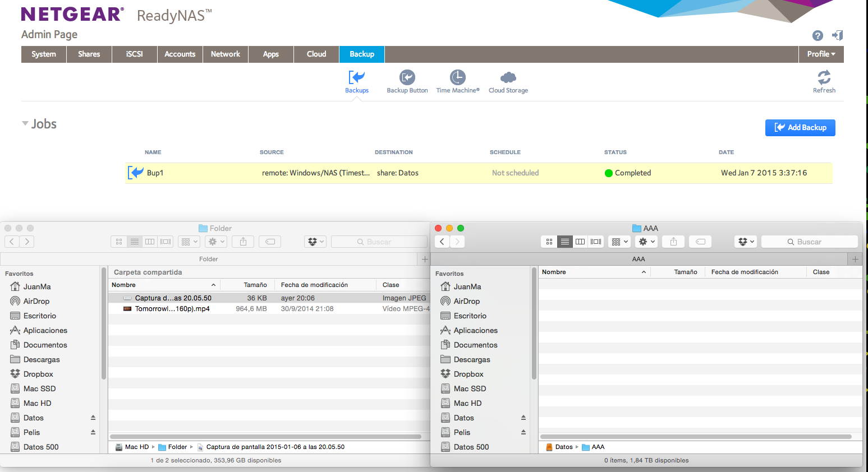Viewport: 868px width, 472px height.
Task: Switch AAA window to list view
Action: coord(565,242)
